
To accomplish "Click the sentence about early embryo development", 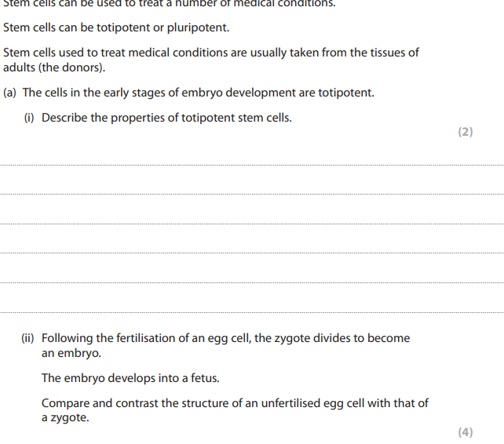I will pos(198,93).
